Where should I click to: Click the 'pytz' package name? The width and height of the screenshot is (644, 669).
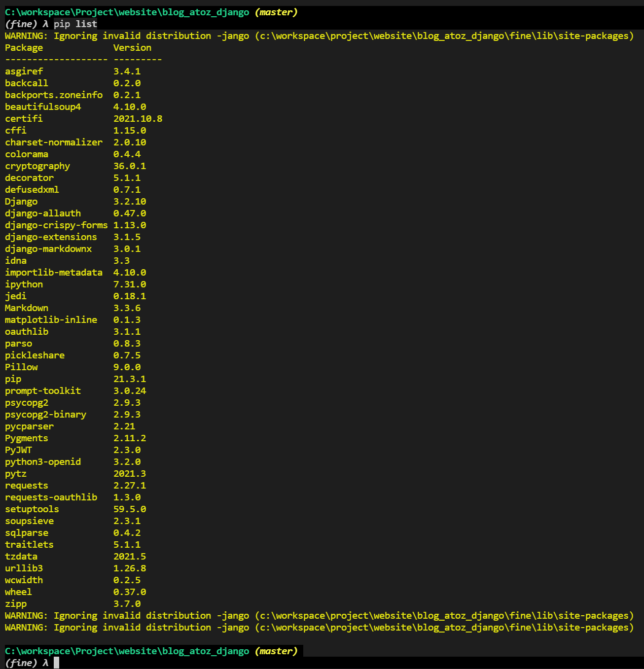16,474
